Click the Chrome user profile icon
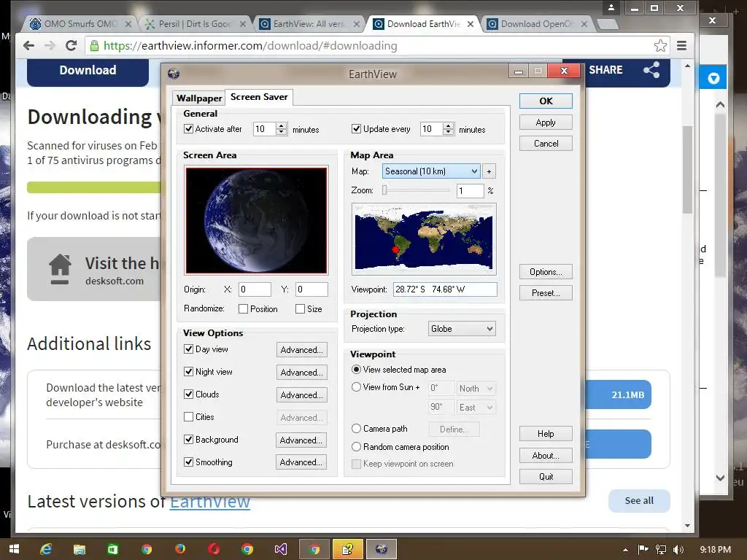 [611, 7]
